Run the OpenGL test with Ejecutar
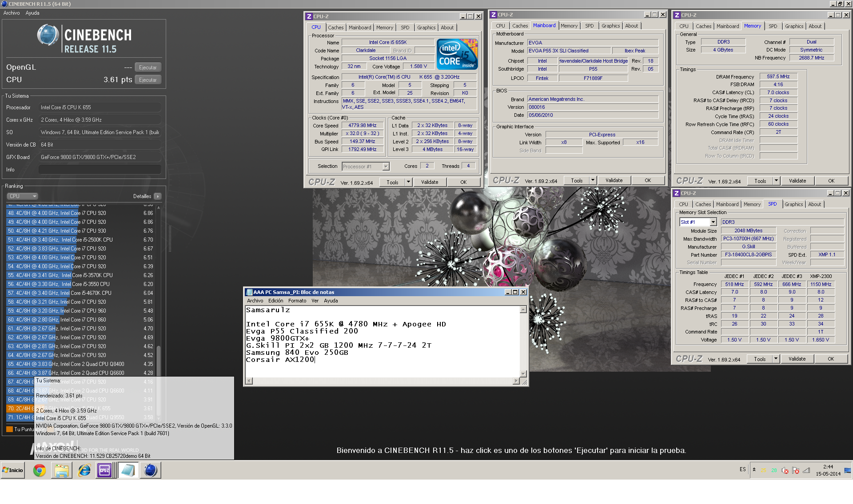Viewport: 853px width, 504px height. tap(148, 67)
